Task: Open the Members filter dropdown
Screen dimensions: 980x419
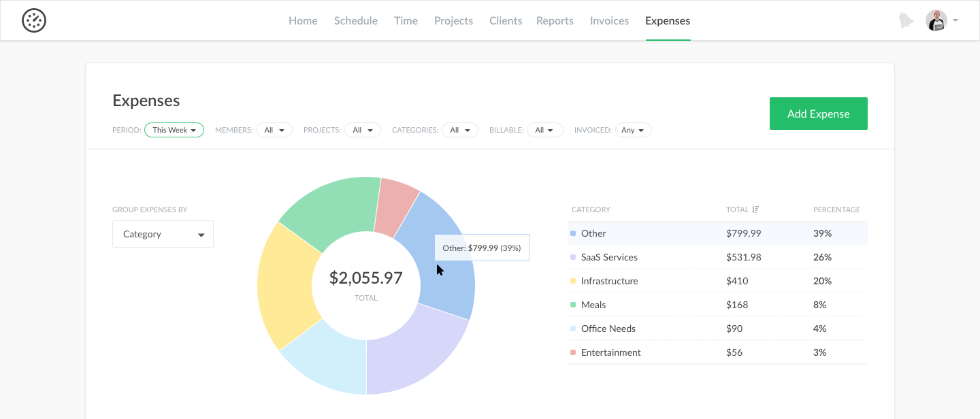Action: pyautogui.click(x=274, y=130)
